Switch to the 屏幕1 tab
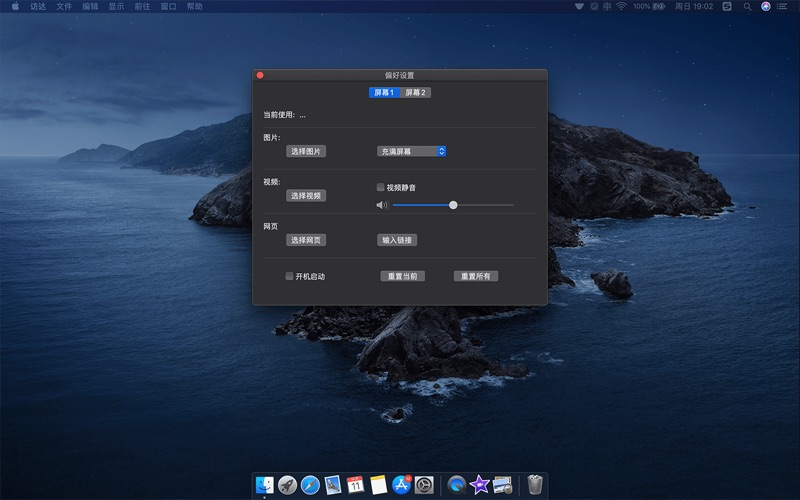The height and width of the screenshot is (500, 800). (x=384, y=92)
